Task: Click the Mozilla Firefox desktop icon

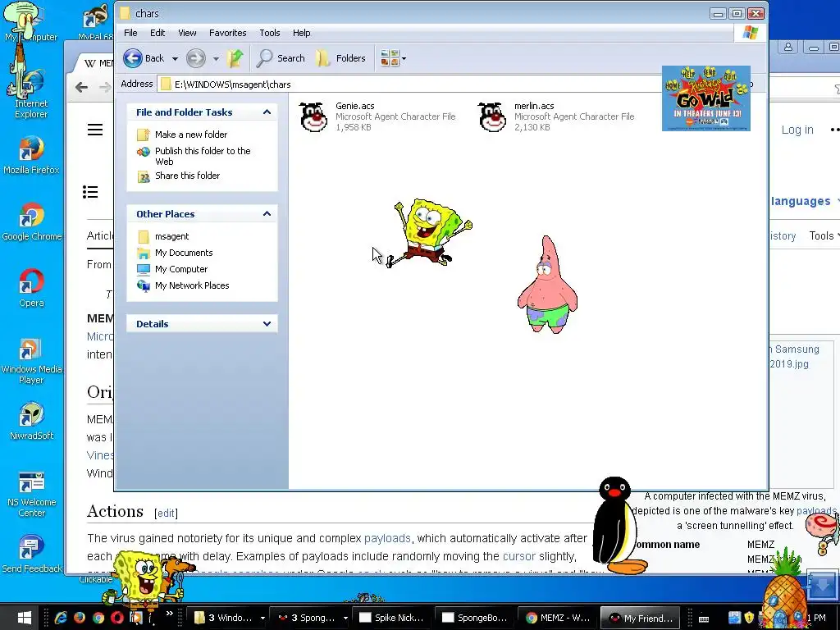Action: point(31,155)
